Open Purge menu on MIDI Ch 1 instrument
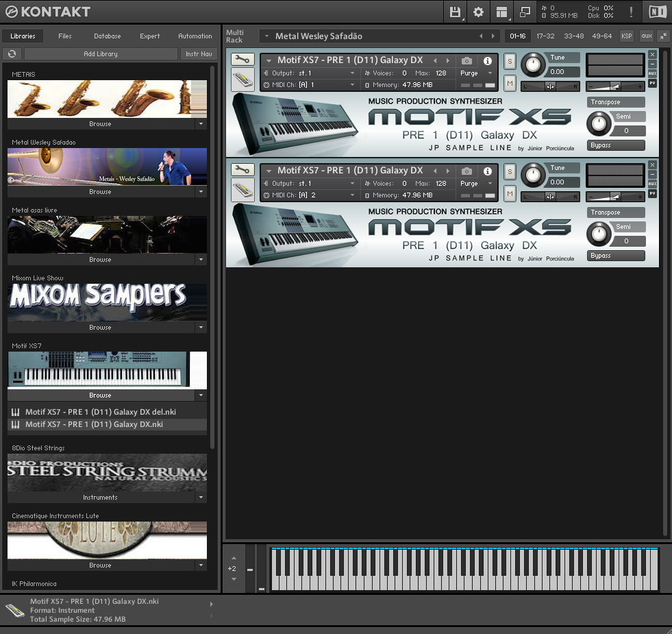This screenshot has height=634, width=672. (475, 73)
